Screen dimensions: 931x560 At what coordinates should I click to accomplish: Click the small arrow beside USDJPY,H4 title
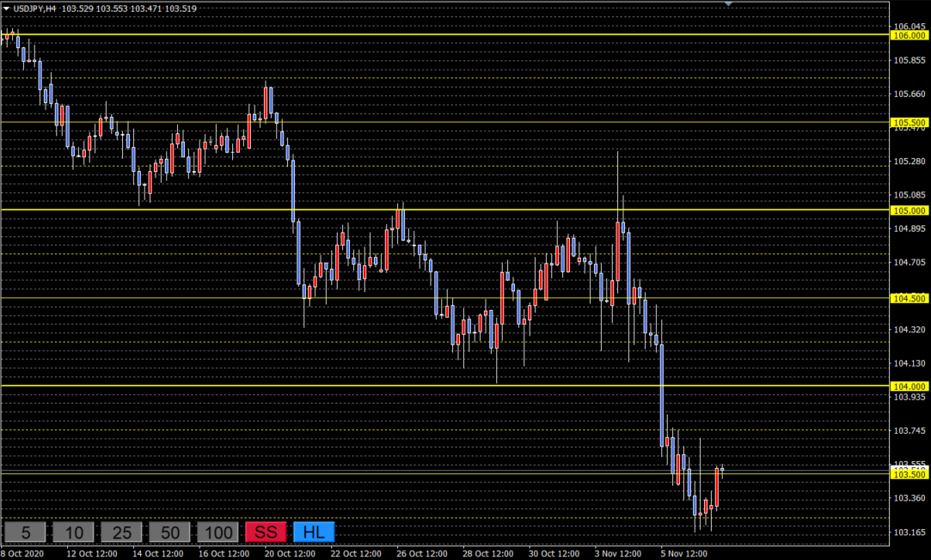[7, 9]
